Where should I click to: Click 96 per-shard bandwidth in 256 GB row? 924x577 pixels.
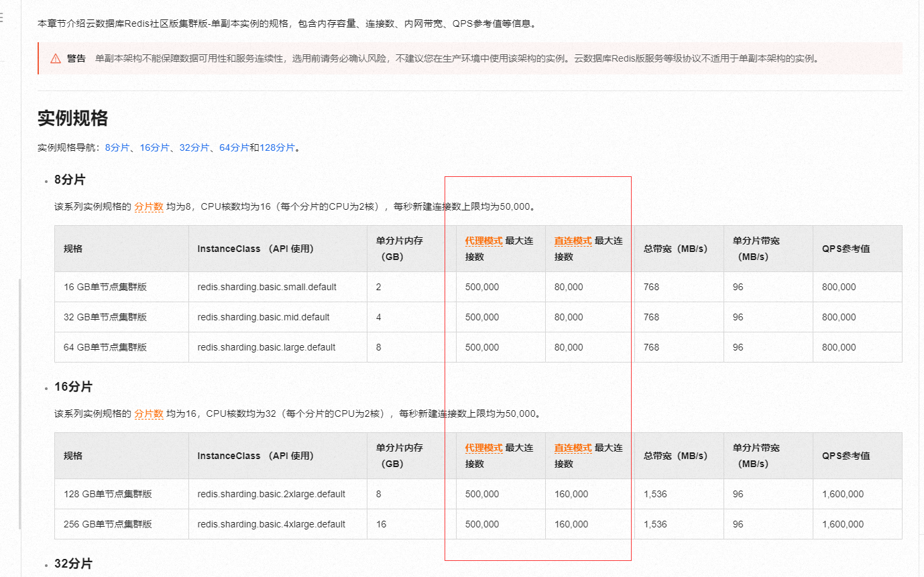click(738, 524)
